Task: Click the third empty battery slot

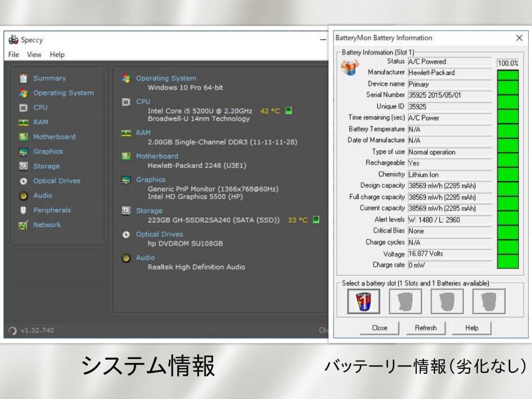Action: 447,301
